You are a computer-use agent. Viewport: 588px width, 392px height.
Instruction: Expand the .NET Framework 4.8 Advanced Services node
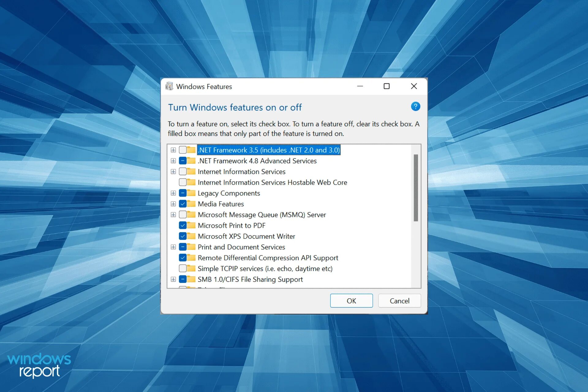tap(173, 161)
